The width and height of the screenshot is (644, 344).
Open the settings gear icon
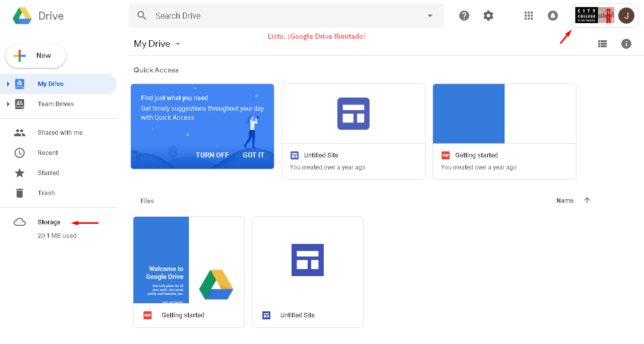[488, 16]
